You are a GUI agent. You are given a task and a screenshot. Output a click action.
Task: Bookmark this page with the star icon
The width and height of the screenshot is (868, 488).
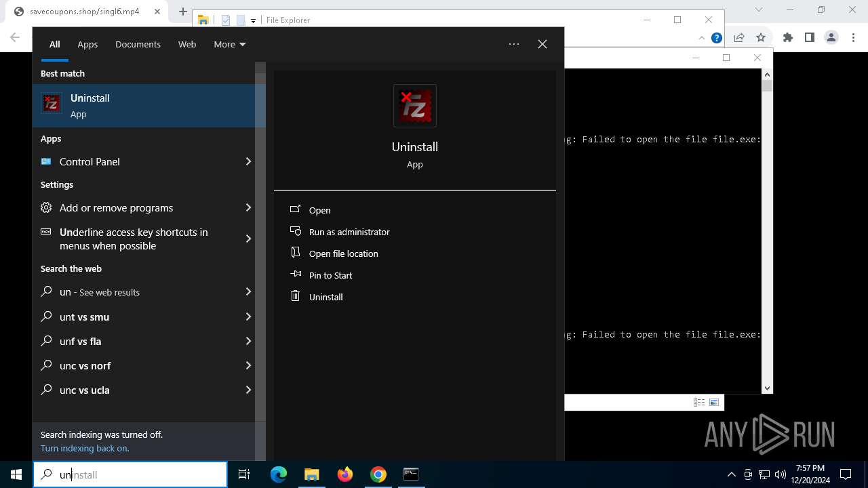click(761, 38)
